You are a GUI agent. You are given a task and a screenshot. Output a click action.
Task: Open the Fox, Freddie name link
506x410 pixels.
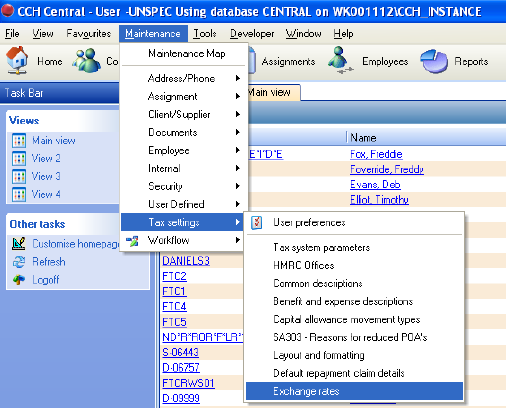(376, 154)
